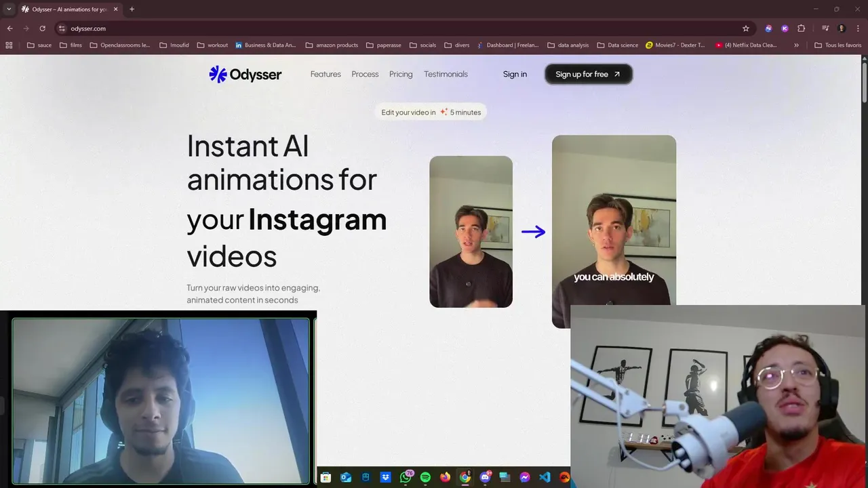Expand the hidden bookmarks chevron

[x=796, y=45]
